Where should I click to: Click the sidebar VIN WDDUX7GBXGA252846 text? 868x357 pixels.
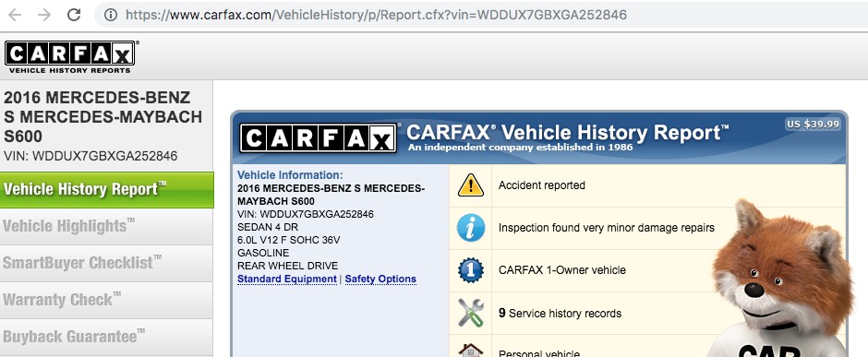click(90, 157)
